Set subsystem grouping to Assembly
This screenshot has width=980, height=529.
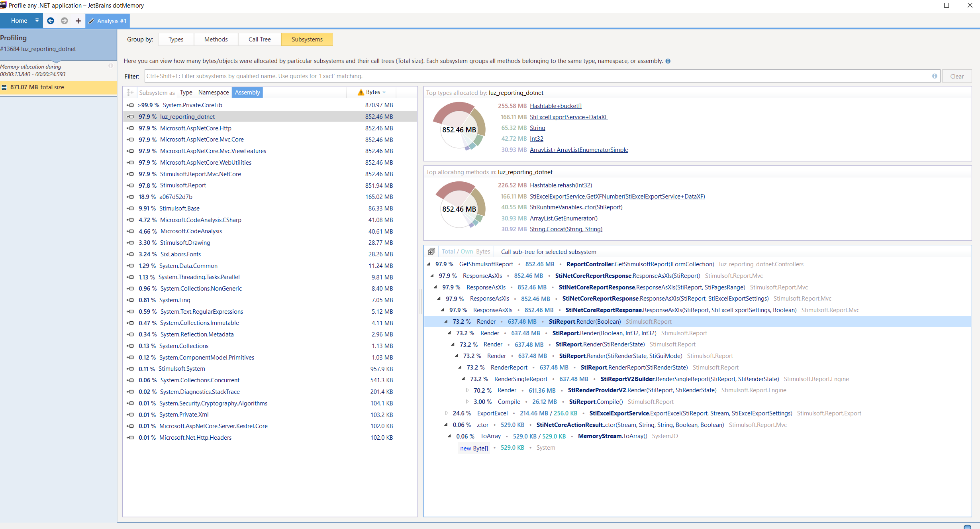click(x=247, y=92)
